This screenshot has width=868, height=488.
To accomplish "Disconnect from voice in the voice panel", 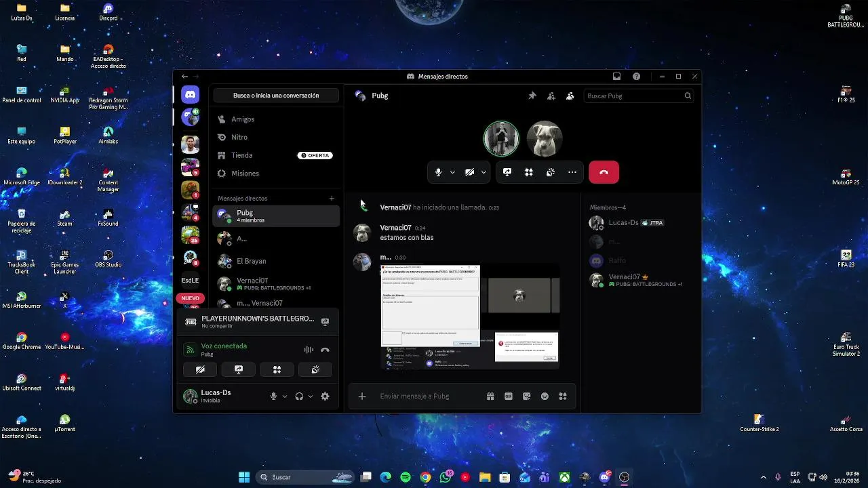I will pos(325,350).
